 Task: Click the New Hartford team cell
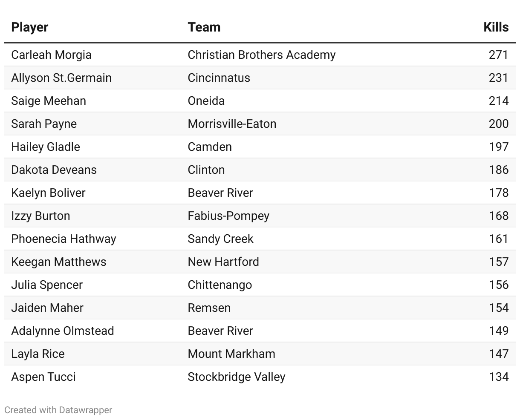pos(223,262)
